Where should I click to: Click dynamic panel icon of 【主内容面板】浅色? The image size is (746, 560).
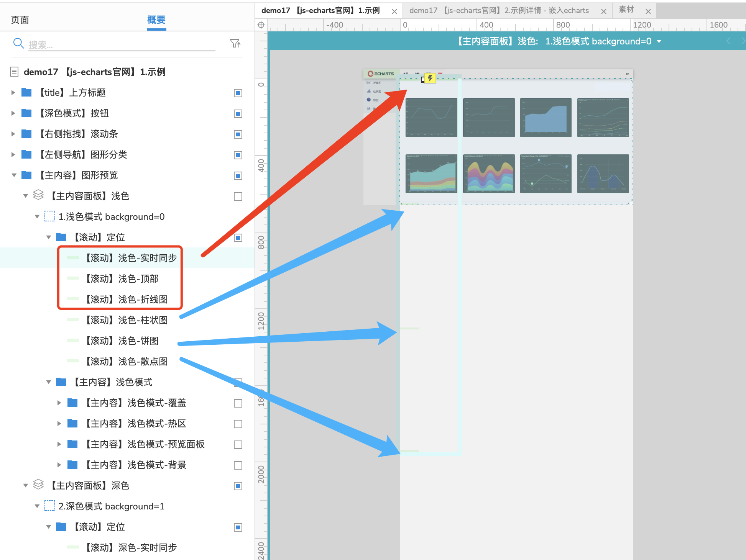tap(38, 195)
